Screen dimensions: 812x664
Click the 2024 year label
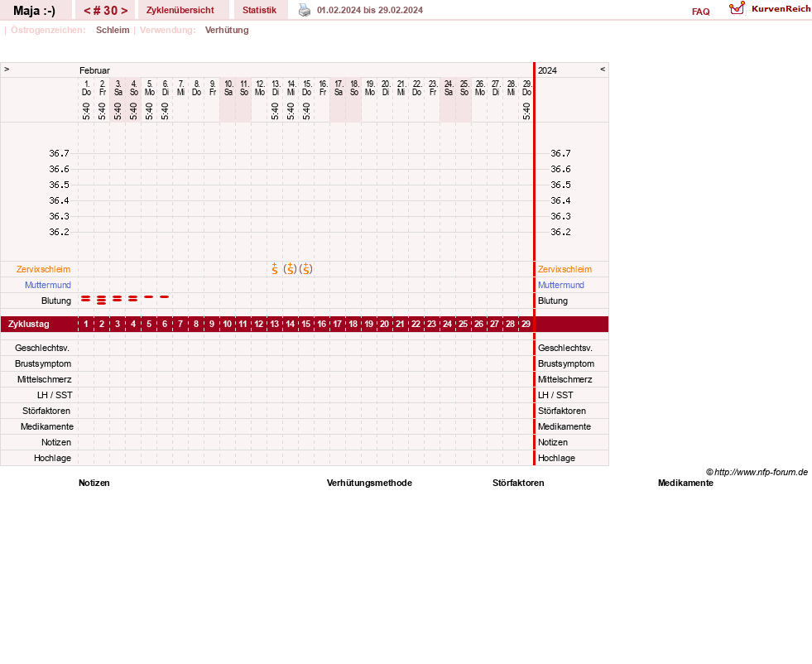point(547,70)
